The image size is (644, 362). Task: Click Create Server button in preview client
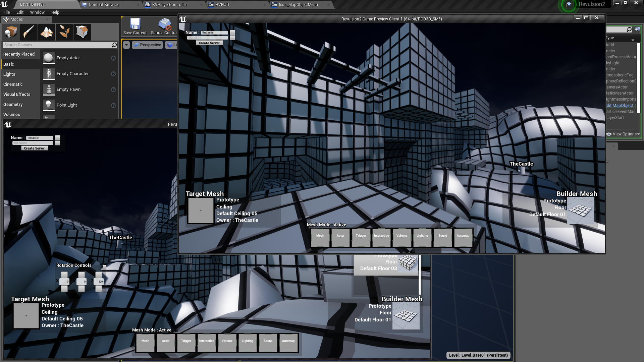tap(209, 43)
